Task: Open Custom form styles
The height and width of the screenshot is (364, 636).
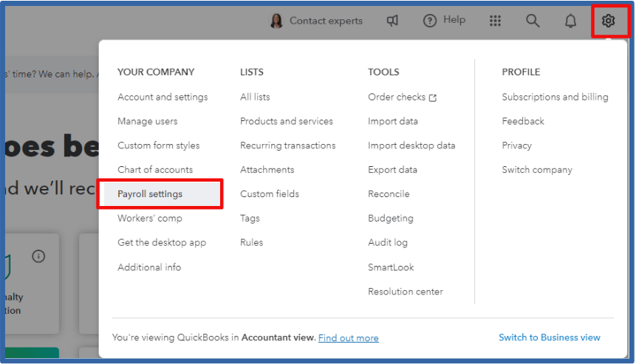Action: (158, 145)
